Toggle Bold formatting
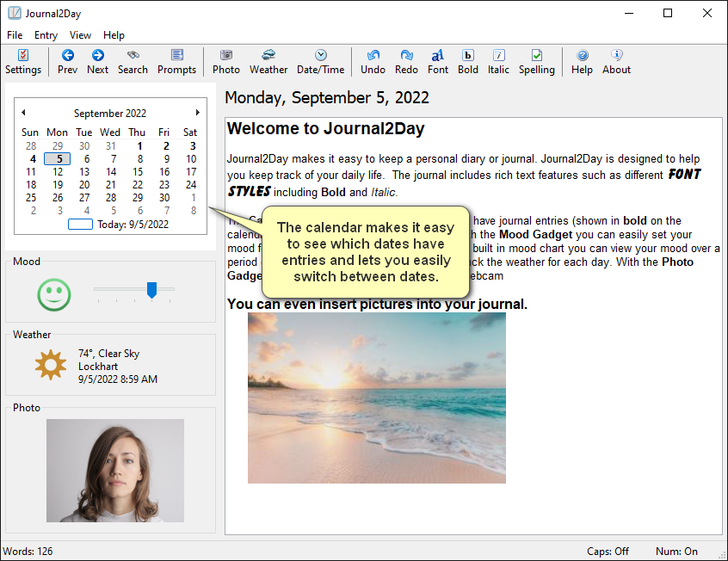The width and height of the screenshot is (728, 561). point(468,62)
